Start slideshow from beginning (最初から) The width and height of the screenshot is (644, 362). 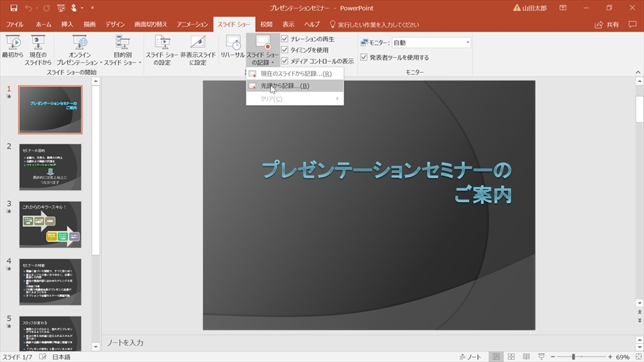[x=13, y=47]
